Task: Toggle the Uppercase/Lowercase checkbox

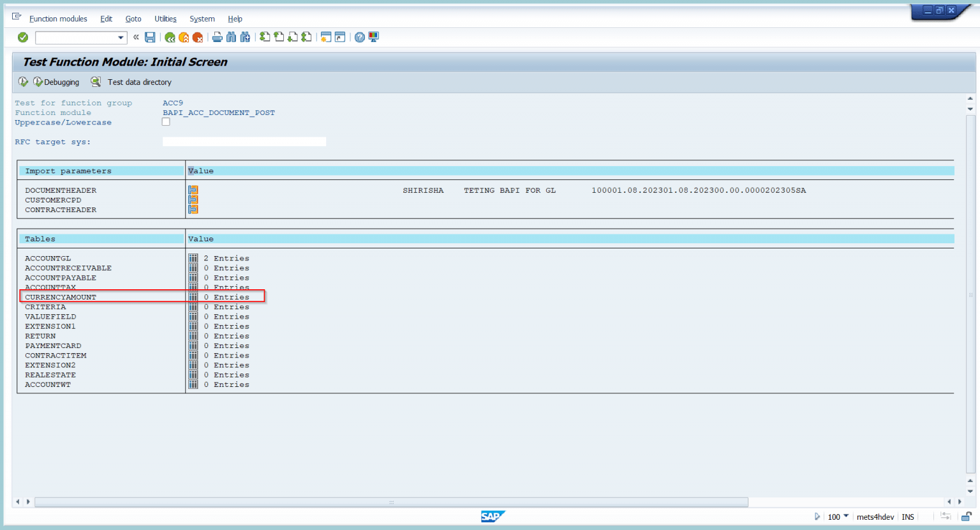Action: pyautogui.click(x=166, y=122)
